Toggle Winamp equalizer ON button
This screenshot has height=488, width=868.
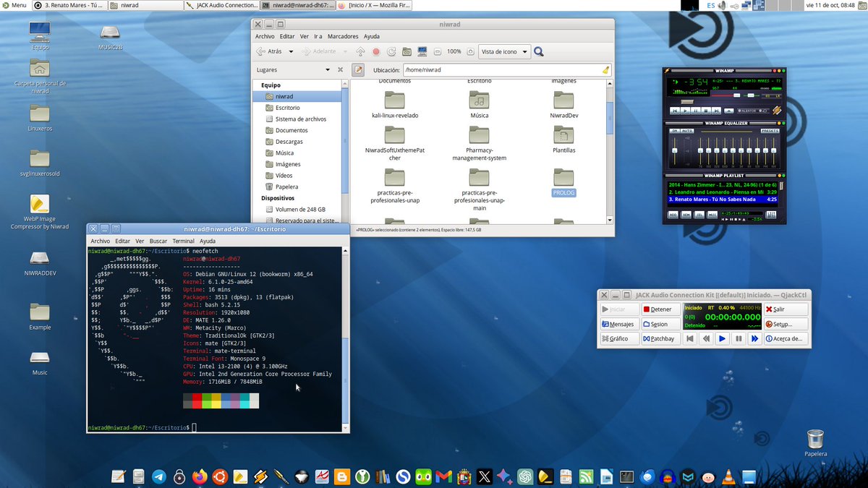(x=674, y=131)
